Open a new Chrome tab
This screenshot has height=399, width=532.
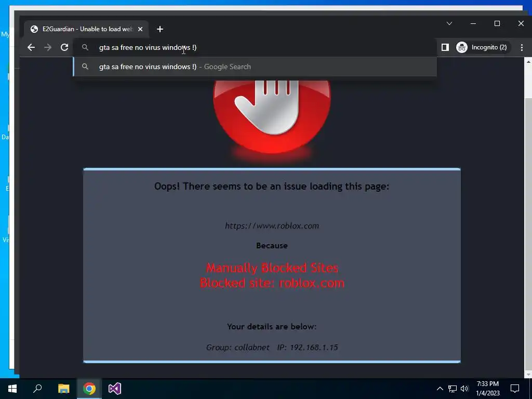160,29
